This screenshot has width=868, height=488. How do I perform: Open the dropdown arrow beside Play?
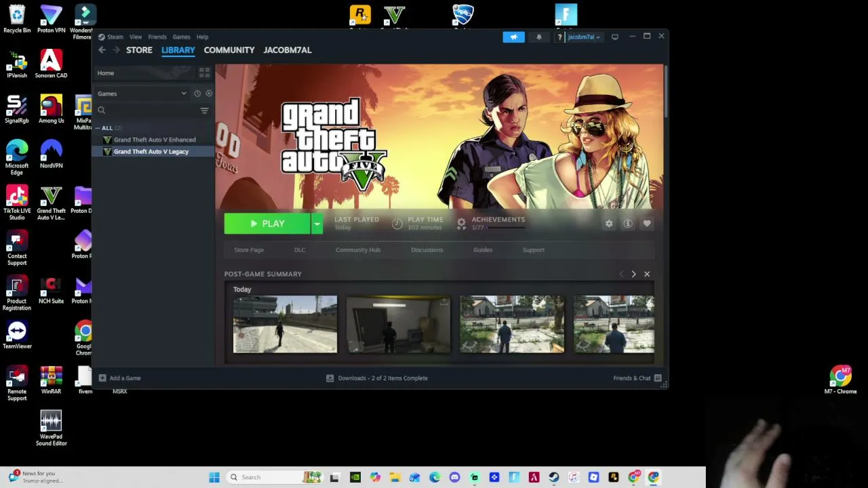click(317, 224)
